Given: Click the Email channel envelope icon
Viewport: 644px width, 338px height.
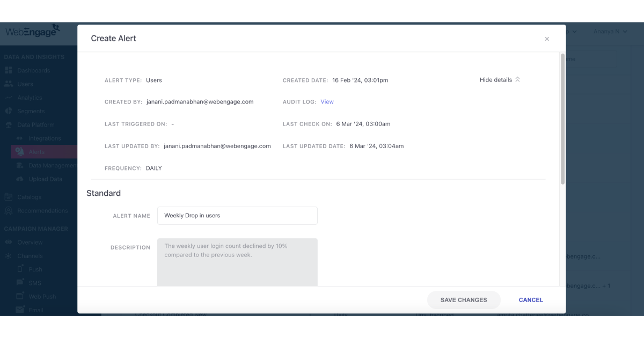Looking at the screenshot, I should [20, 309].
